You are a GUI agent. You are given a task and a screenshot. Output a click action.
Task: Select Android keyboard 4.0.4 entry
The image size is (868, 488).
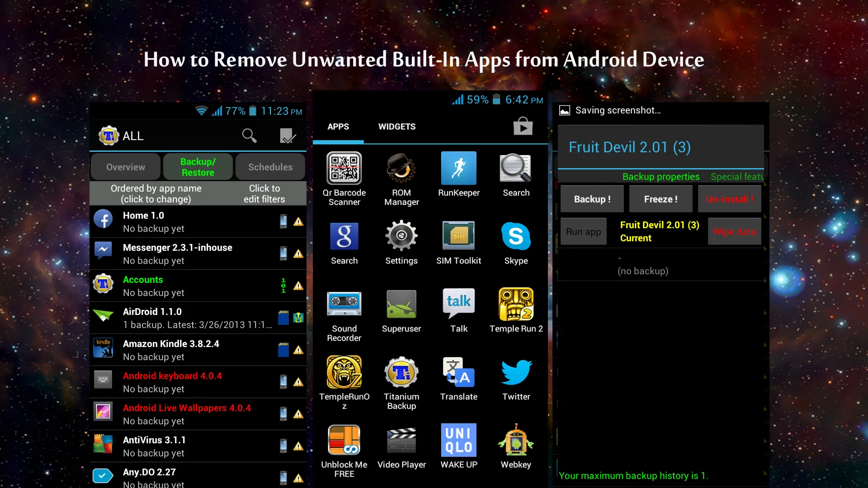[x=198, y=382]
